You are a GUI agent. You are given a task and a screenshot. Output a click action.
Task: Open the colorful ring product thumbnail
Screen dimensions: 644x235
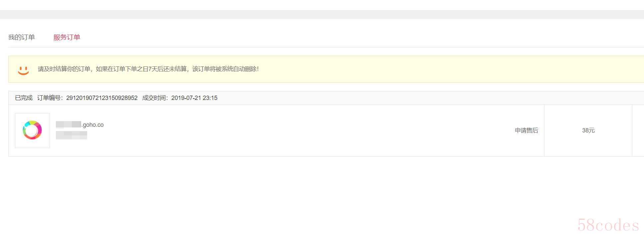point(32,130)
